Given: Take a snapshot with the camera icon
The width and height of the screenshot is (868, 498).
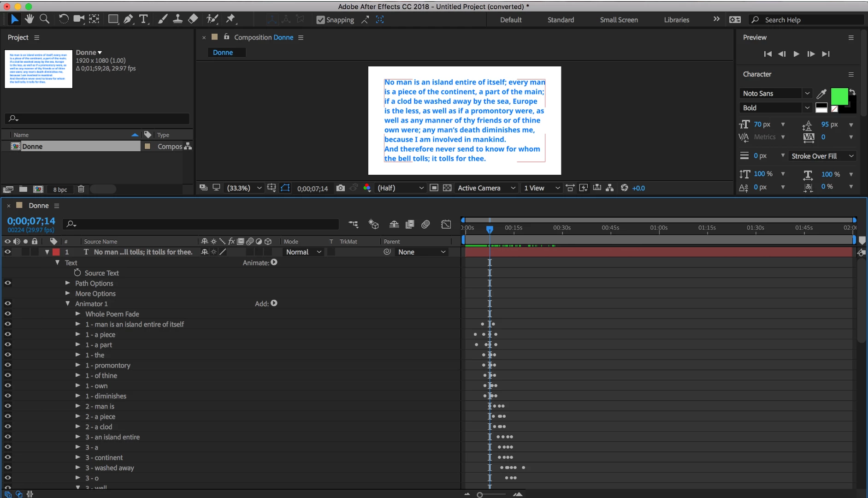Looking at the screenshot, I should (340, 188).
